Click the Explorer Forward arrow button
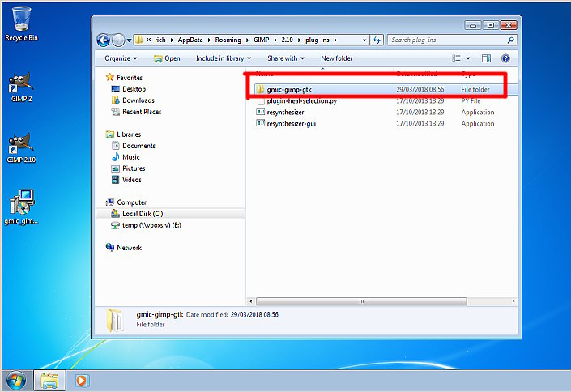 (x=118, y=40)
